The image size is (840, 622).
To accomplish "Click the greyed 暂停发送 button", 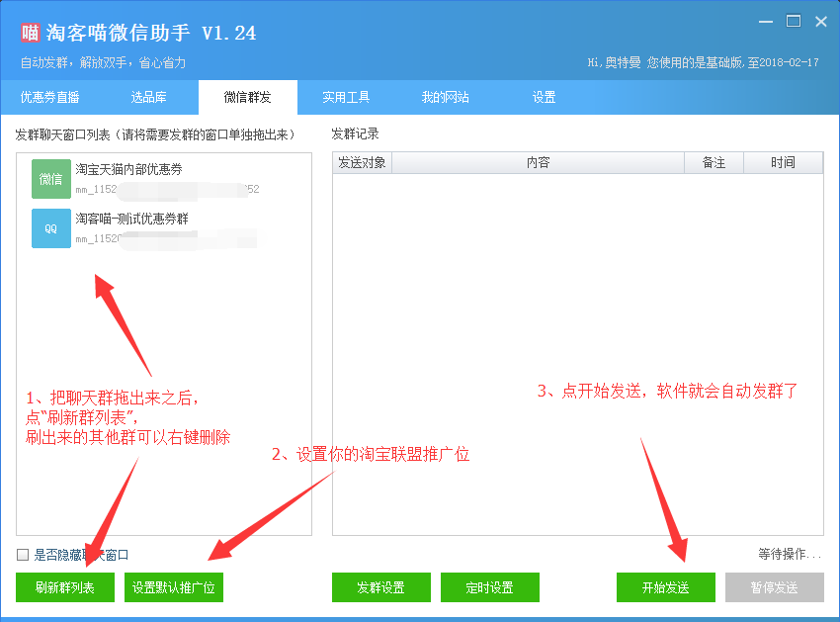I will point(775,587).
